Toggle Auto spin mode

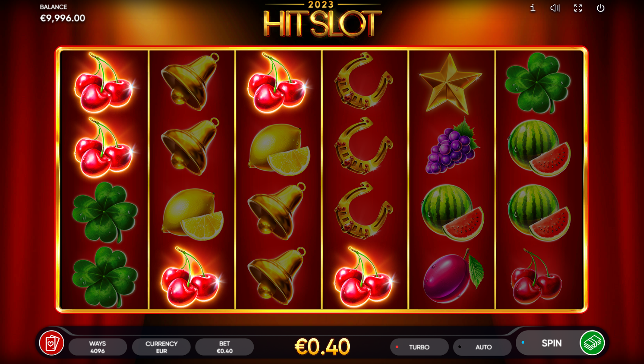point(482,347)
